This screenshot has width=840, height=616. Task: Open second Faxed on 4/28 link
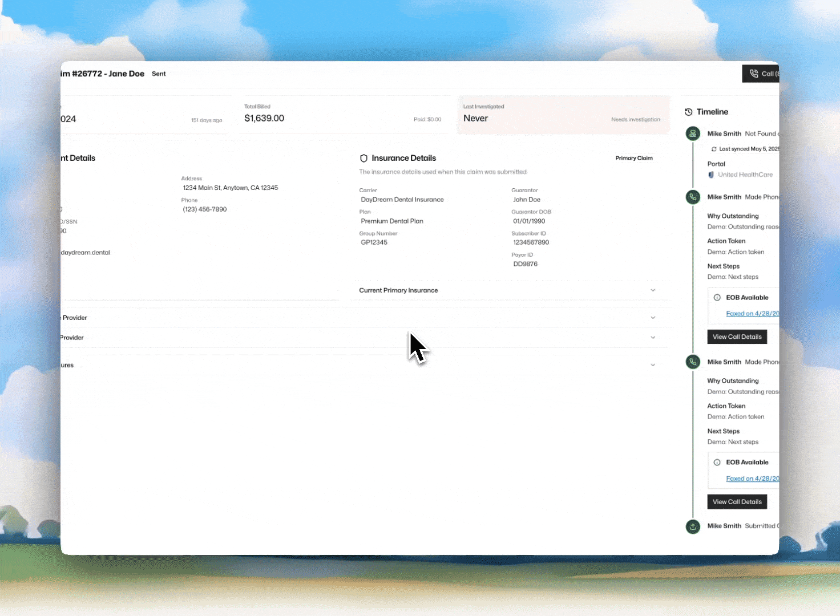[x=753, y=479]
